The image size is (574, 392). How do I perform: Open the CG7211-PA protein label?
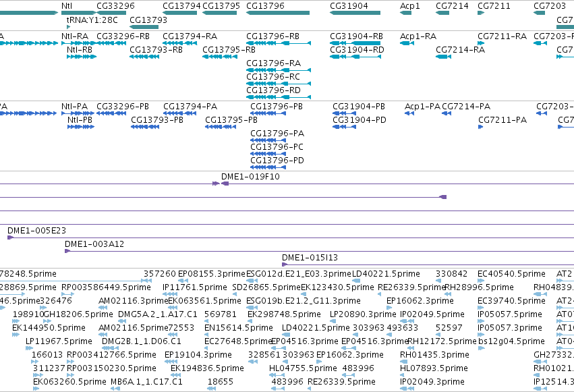click(503, 120)
